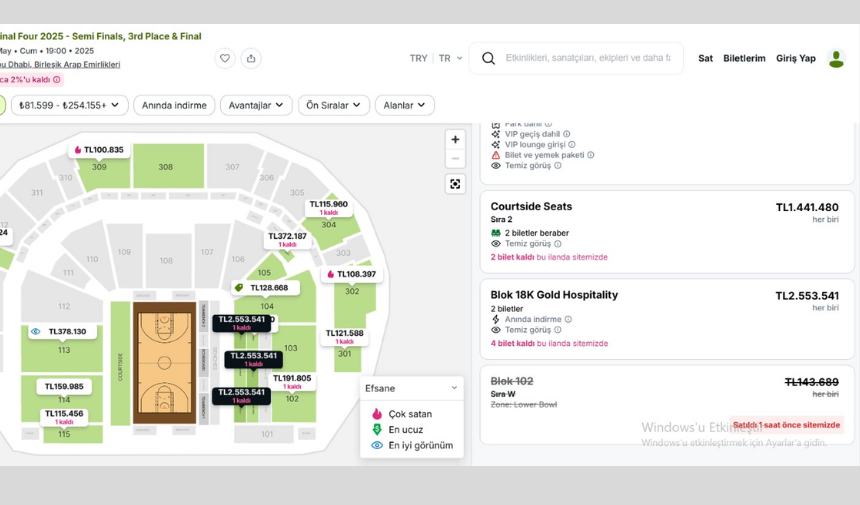
Task: Select the TL128.668 cheapest price marker
Action: pyautogui.click(x=262, y=288)
